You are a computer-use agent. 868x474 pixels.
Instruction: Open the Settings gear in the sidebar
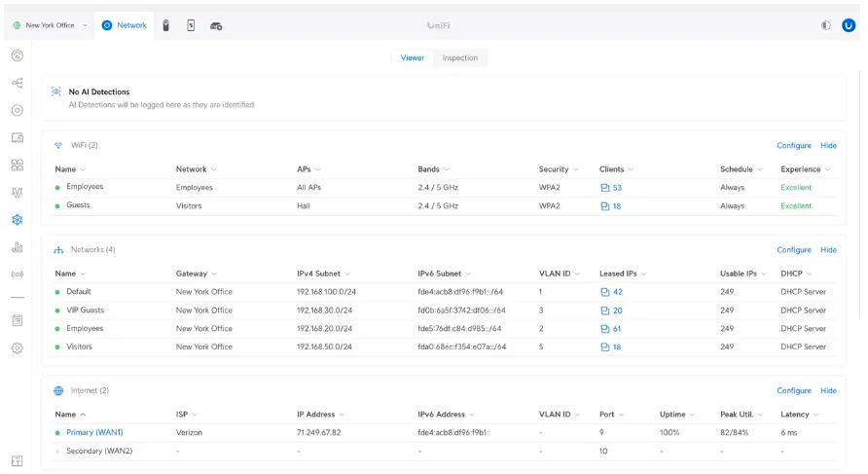(x=17, y=347)
